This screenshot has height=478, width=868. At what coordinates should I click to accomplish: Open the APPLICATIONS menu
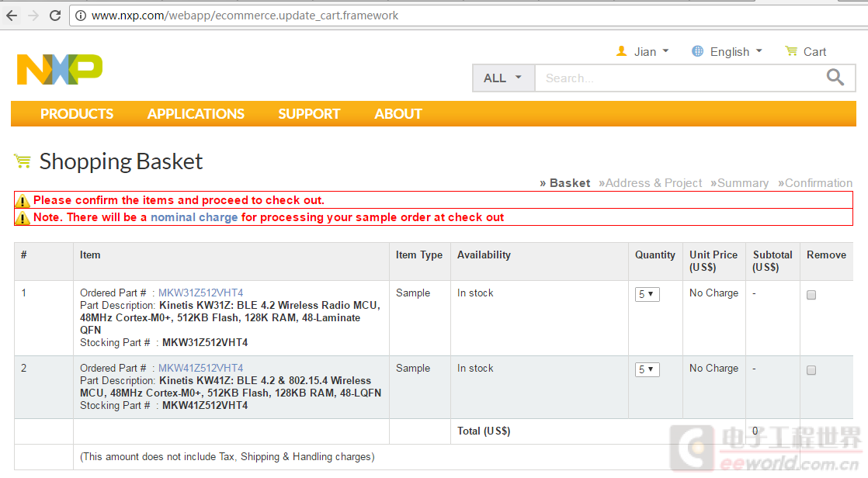(x=196, y=114)
